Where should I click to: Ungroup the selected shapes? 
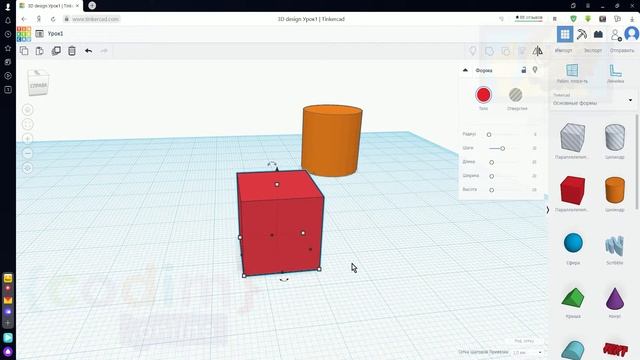click(505, 51)
